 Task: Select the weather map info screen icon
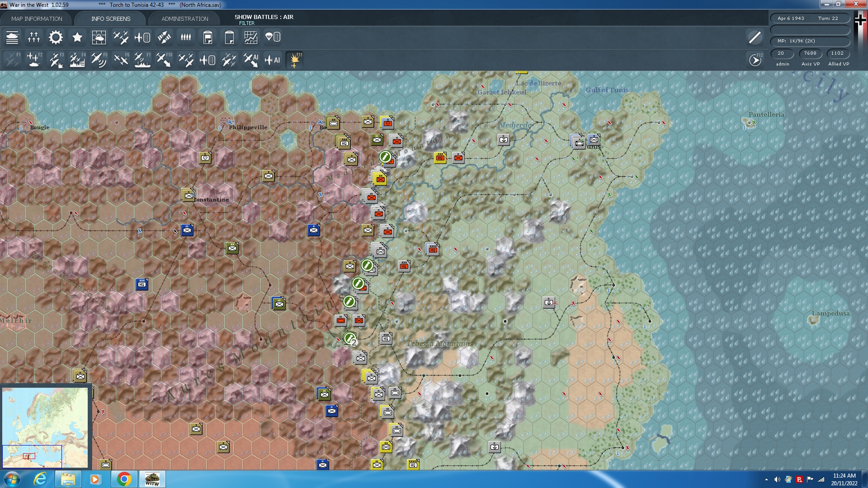[x=99, y=38]
